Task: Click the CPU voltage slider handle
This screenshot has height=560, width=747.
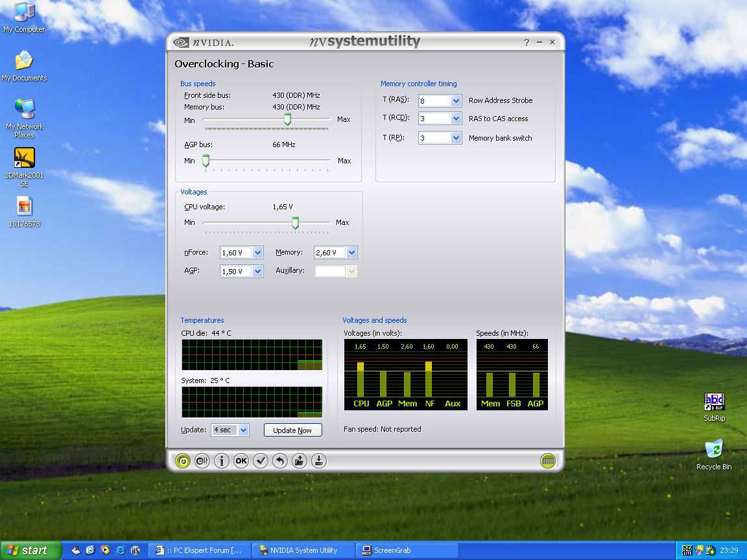Action: click(x=295, y=223)
